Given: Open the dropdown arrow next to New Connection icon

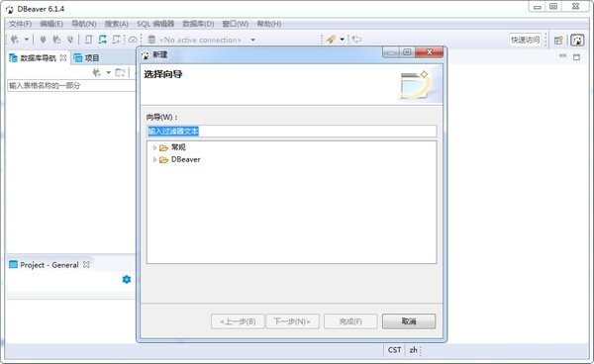Looking at the screenshot, I should pyautogui.click(x=27, y=40).
